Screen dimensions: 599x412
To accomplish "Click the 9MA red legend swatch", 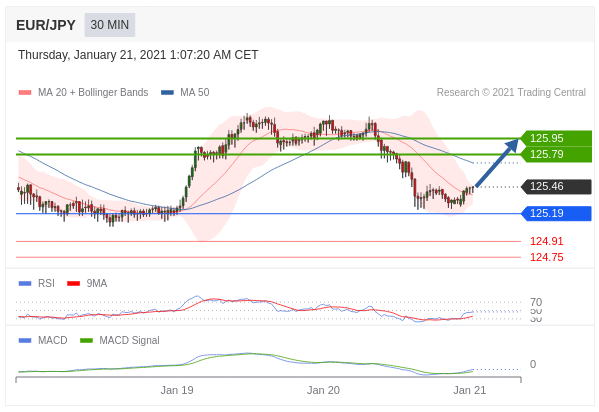I will [x=73, y=284].
